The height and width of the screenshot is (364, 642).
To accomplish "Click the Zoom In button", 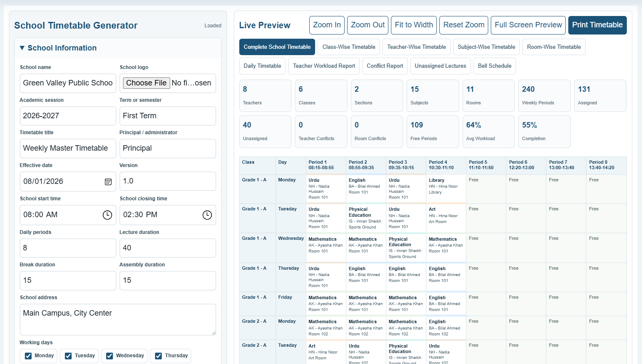I will 327,25.
